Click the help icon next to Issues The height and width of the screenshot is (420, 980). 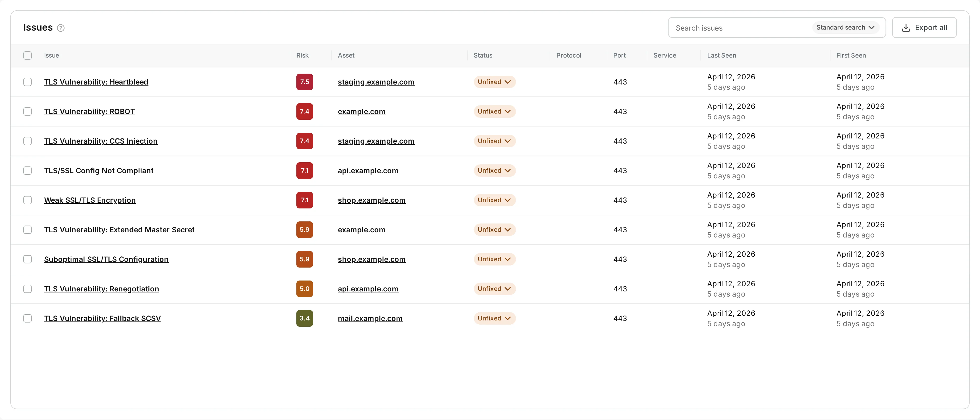pyautogui.click(x=60, y=28)
